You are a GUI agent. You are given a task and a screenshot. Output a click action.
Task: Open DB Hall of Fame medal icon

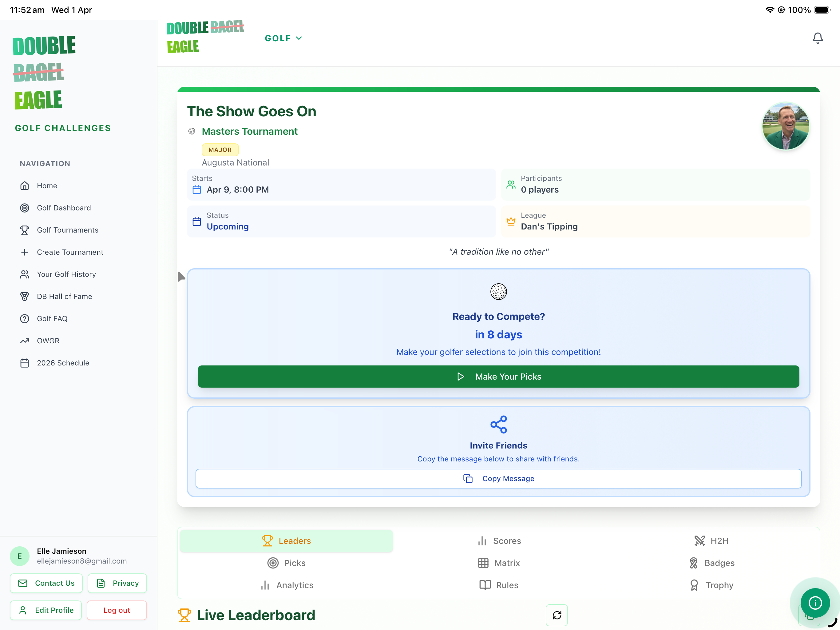pyautogui.click(x=25, y=296)
